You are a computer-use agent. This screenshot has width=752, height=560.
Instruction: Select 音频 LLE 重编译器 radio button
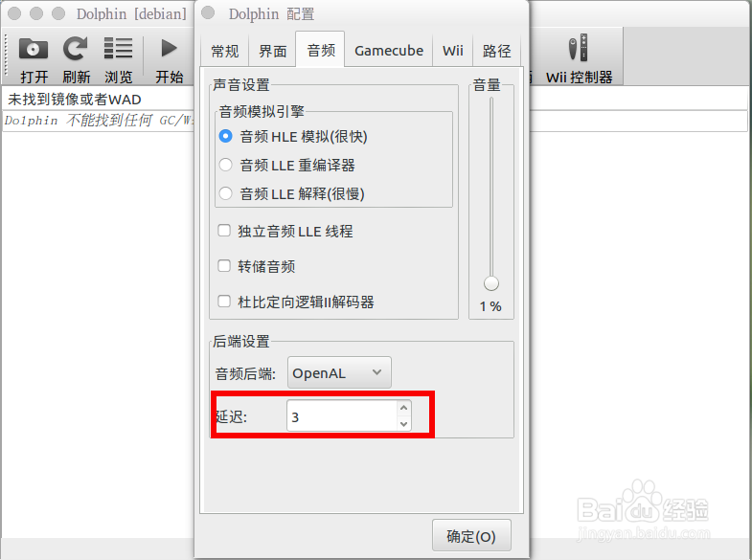pos(225,165)
